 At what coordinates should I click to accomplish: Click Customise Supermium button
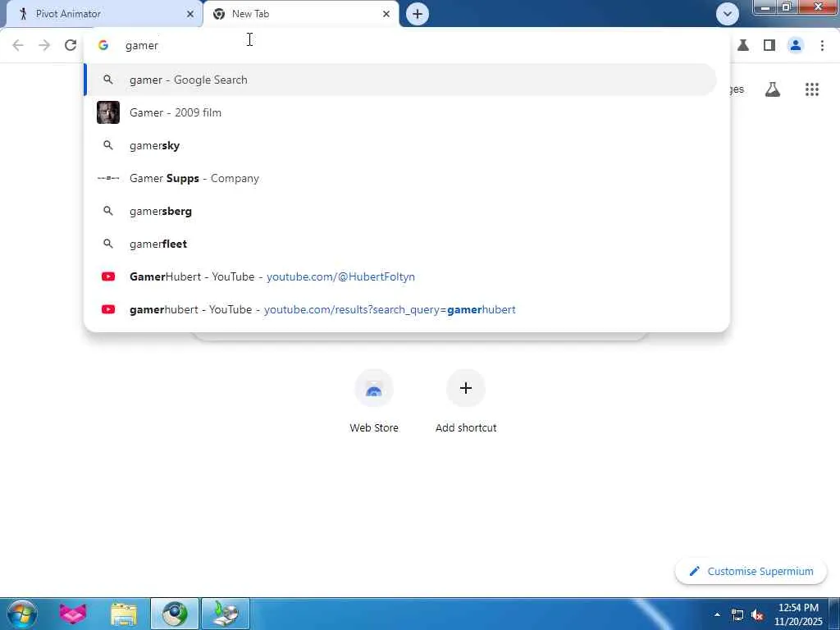pyautogui.click(x=751, y=571)
